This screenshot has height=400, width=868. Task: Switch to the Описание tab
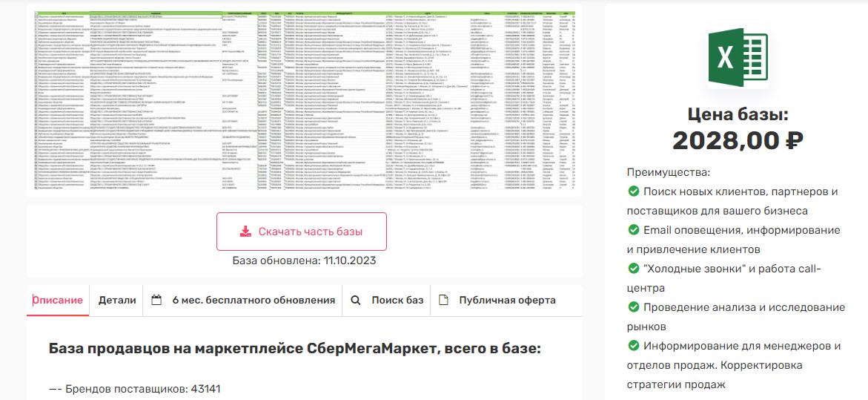pos(58,301)
